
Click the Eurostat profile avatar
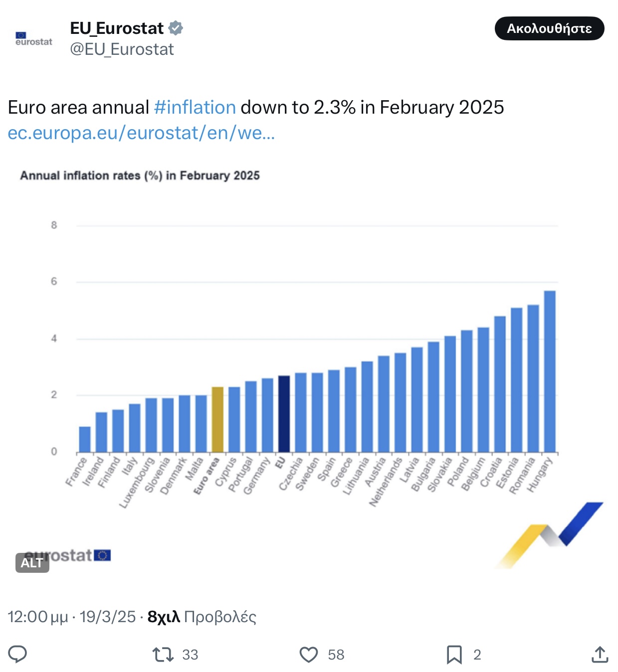click(34, 39)
